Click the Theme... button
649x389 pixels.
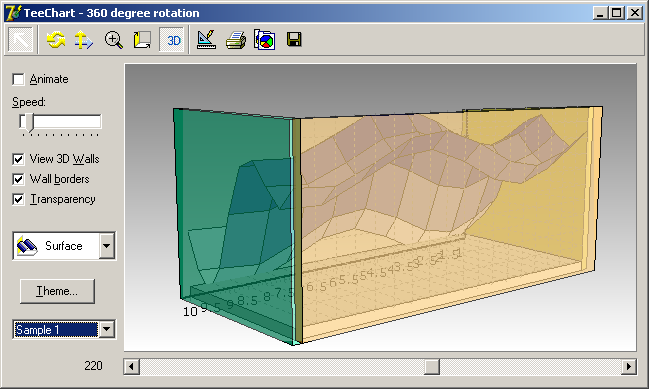pos(57,291)
